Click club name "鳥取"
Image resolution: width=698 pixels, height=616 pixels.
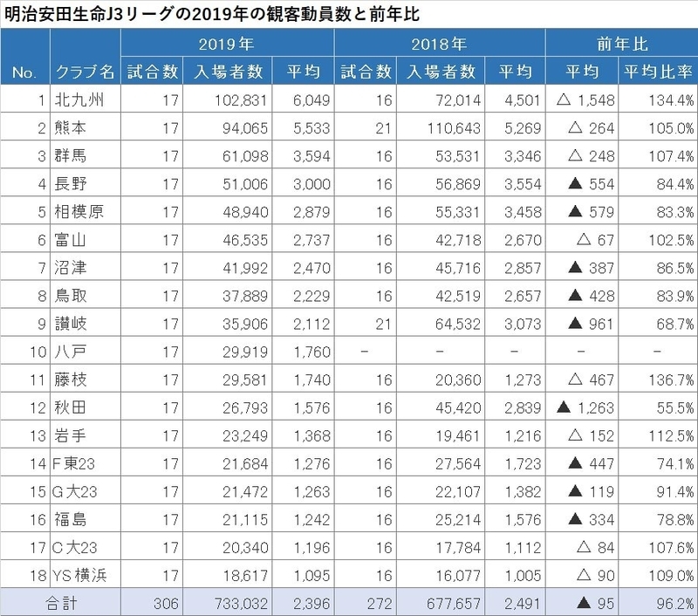coord(71,296)
